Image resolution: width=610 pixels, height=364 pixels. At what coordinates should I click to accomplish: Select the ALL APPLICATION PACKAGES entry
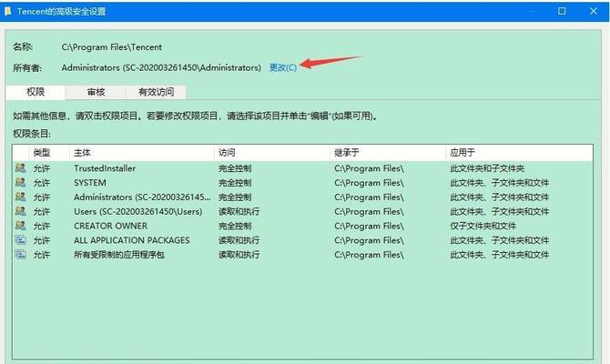[132, 240]
